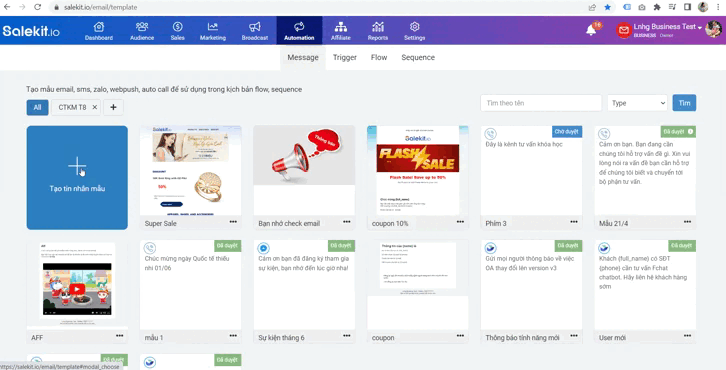This screenshot has width=726, height=370.
Task: Bookmark page with browser star icon
Action: (607, 7)
